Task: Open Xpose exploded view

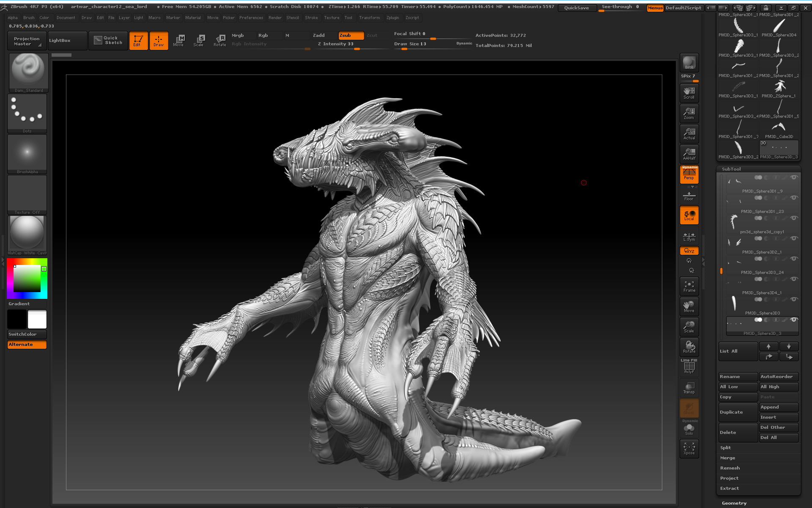Action: [689, 448]
